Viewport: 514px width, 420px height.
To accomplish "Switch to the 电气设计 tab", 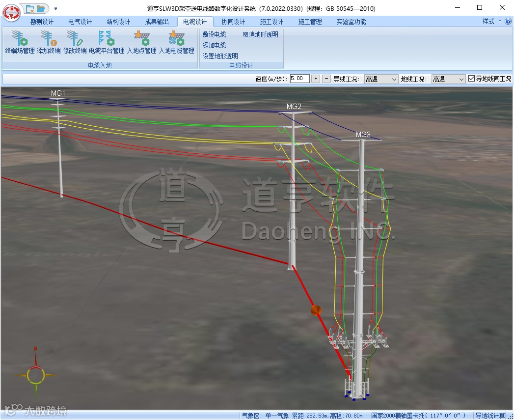I will (x=80, y=22).
